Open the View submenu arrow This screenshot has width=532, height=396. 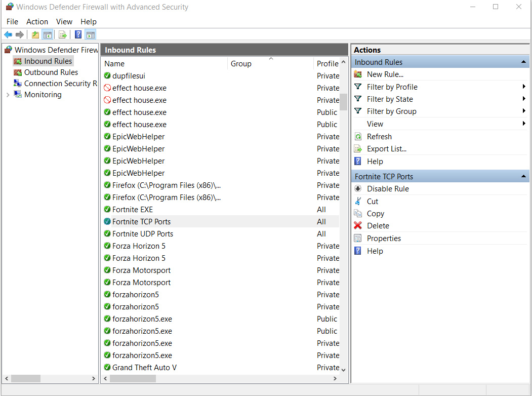click(x=524, y=124)
